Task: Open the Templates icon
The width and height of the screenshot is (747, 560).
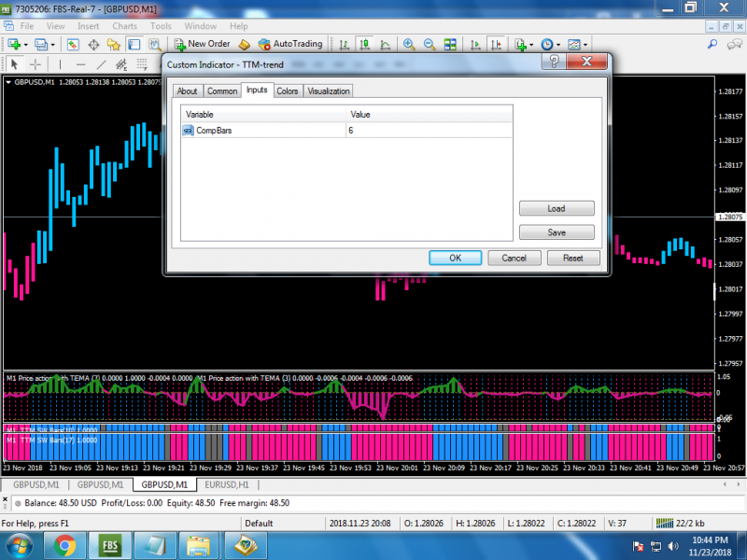Action: [574, 45]
